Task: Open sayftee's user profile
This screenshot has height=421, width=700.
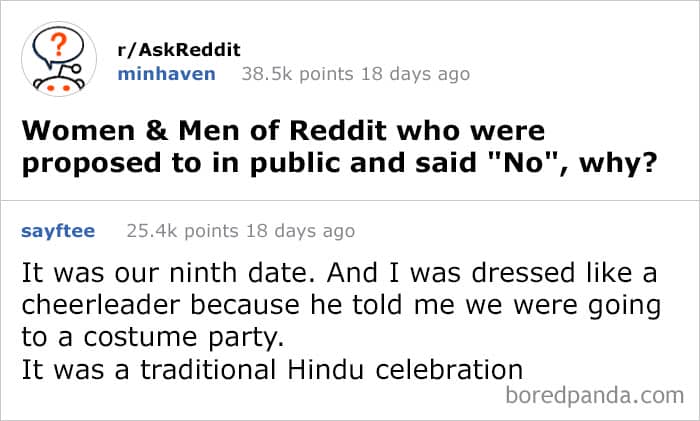Action: (58, 231)
